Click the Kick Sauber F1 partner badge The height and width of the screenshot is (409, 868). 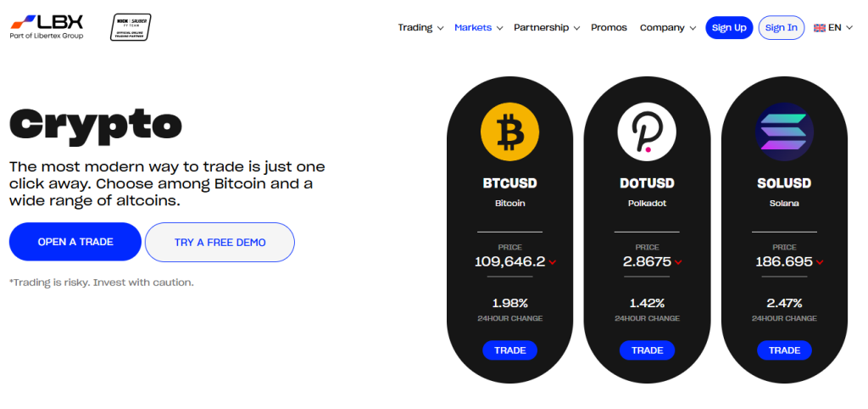click(x=131, y=27)
